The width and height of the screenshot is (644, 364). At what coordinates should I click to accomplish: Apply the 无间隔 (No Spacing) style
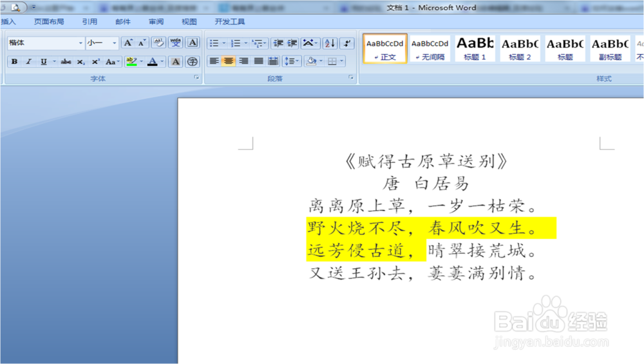(x=430, y=49)
